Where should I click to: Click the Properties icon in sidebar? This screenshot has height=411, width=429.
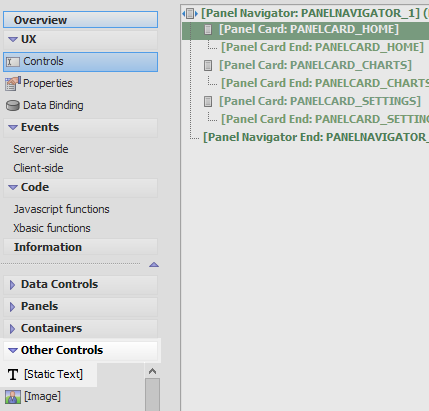pos(13,83)
